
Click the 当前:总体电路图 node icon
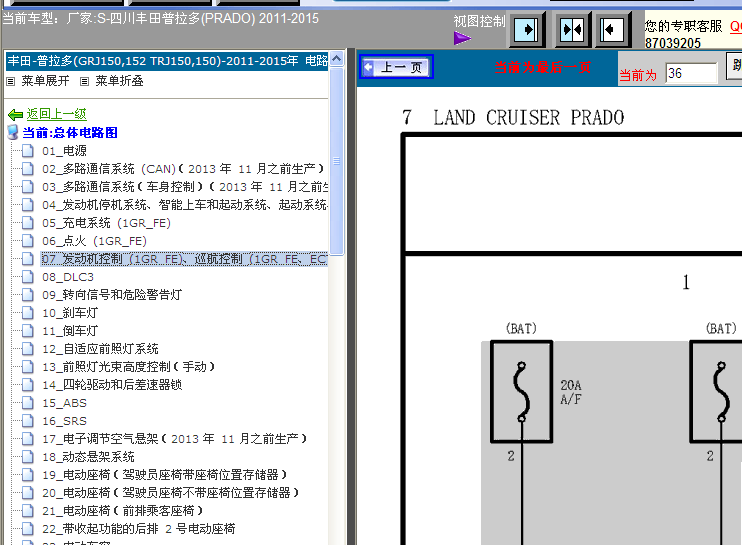click(13, 132)
